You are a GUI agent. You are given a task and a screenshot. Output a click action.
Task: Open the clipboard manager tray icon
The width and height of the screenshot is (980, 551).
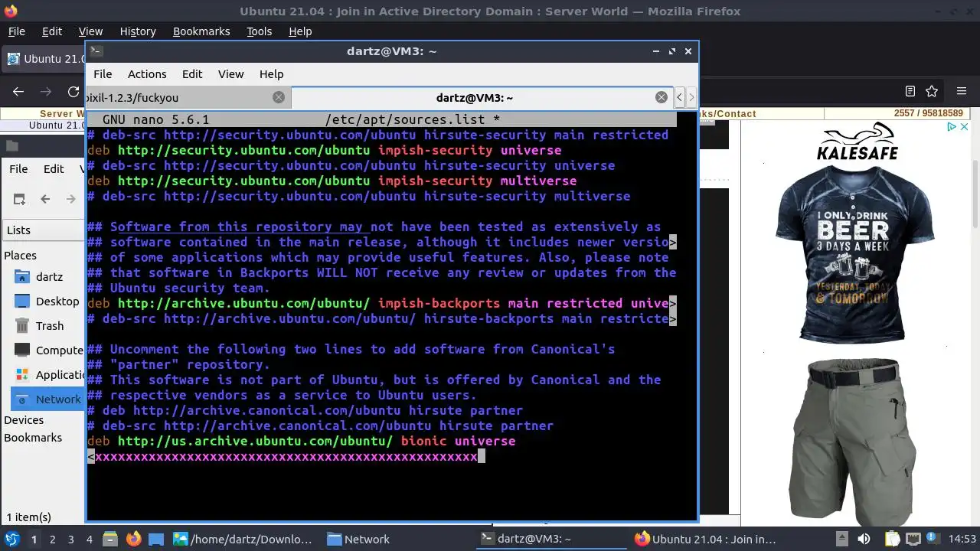[891, 539]
